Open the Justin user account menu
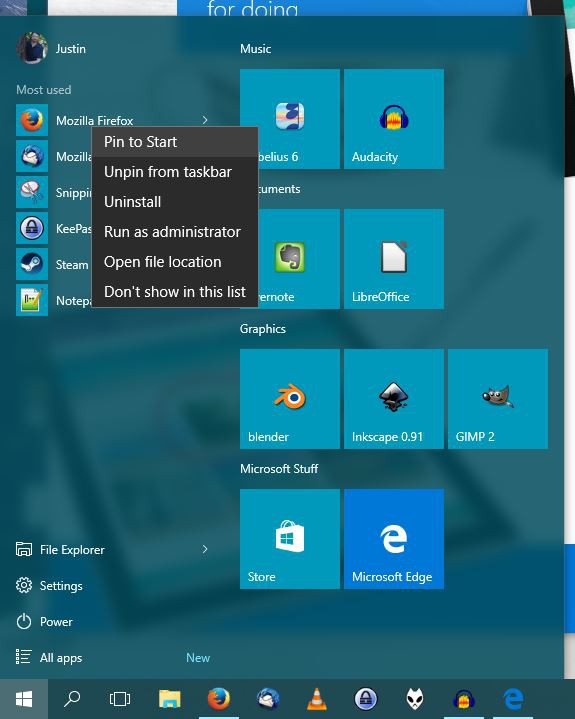The height and width of the screenshot is (719, 575). [51, 48]
